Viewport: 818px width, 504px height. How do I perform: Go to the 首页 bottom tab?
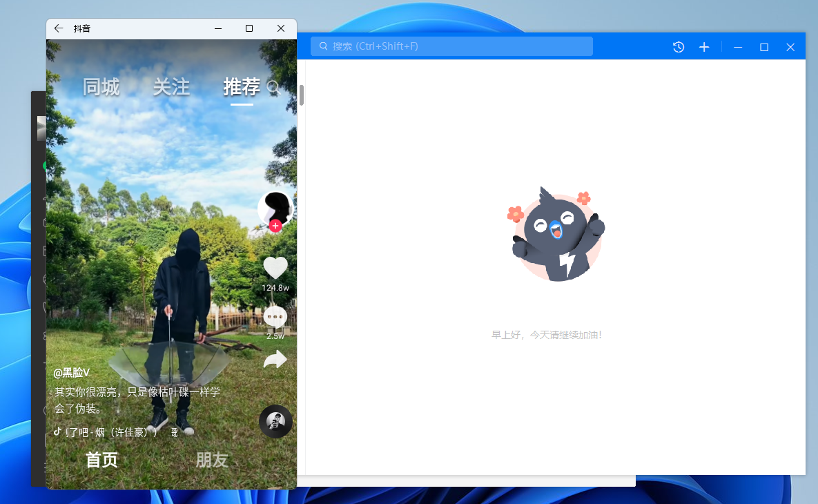(101, 460)
